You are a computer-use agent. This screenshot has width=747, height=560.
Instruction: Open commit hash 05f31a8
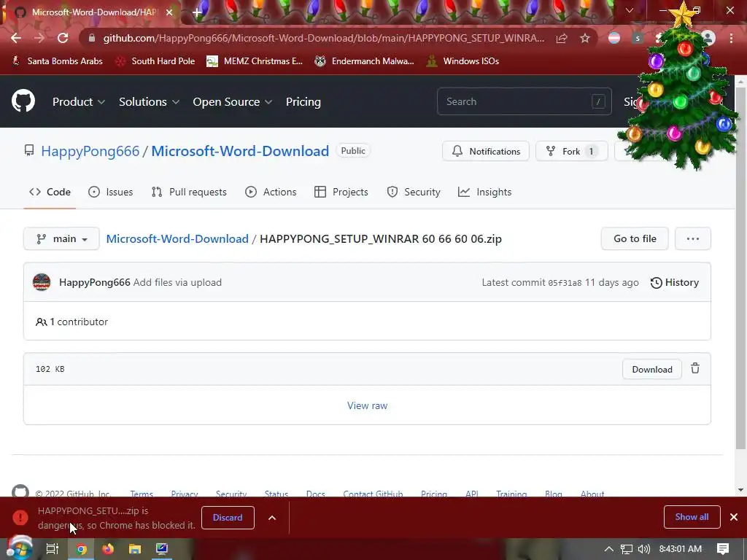click(x=565, y=283)
